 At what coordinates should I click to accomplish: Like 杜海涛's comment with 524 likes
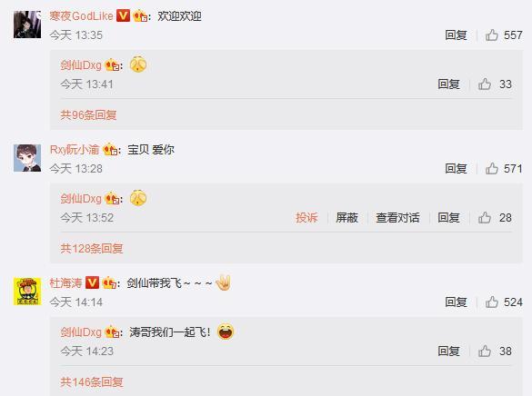(x=492, y=302)
